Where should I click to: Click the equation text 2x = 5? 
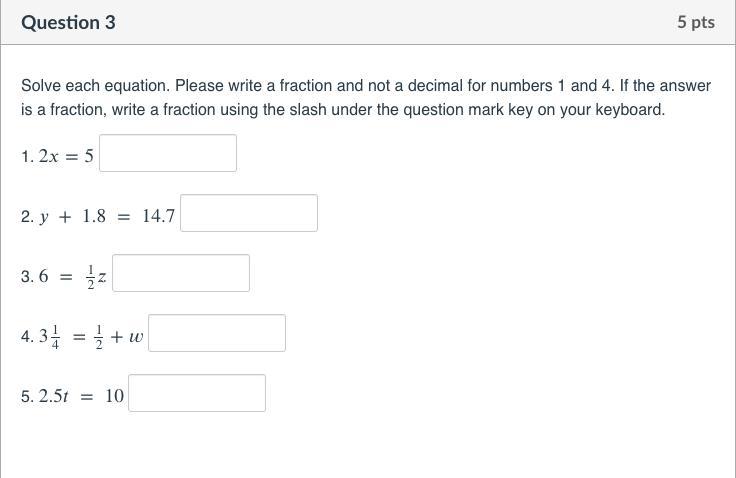click(x=66, y=156)
